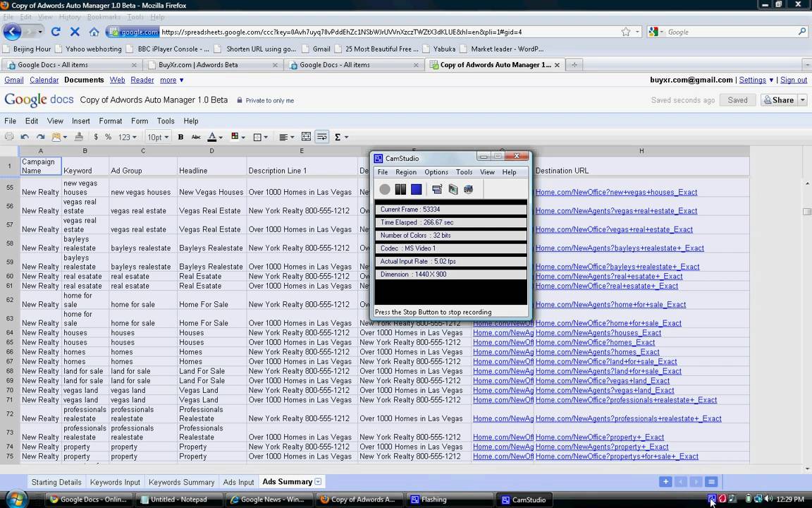
Task: Add a new sheet with plus button
Action: 665,482
